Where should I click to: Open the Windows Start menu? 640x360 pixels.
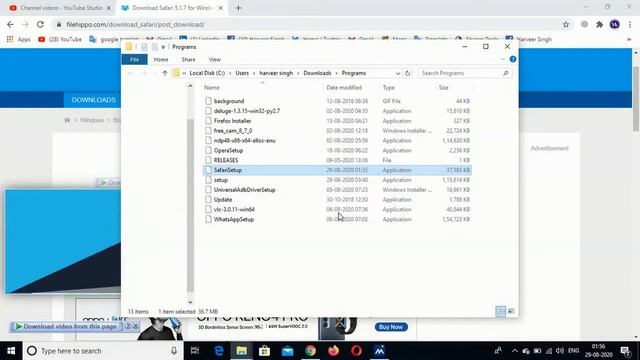point(11,351)
